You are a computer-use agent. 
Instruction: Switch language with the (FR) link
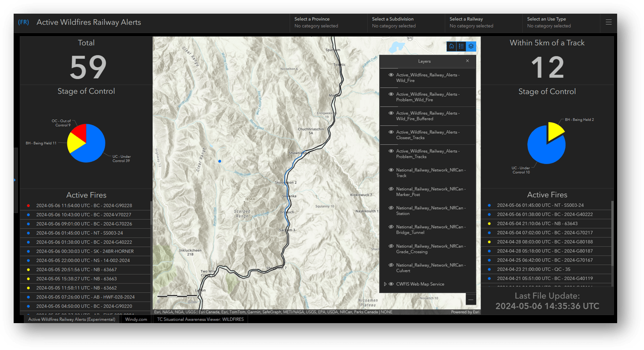pos(24,22)
